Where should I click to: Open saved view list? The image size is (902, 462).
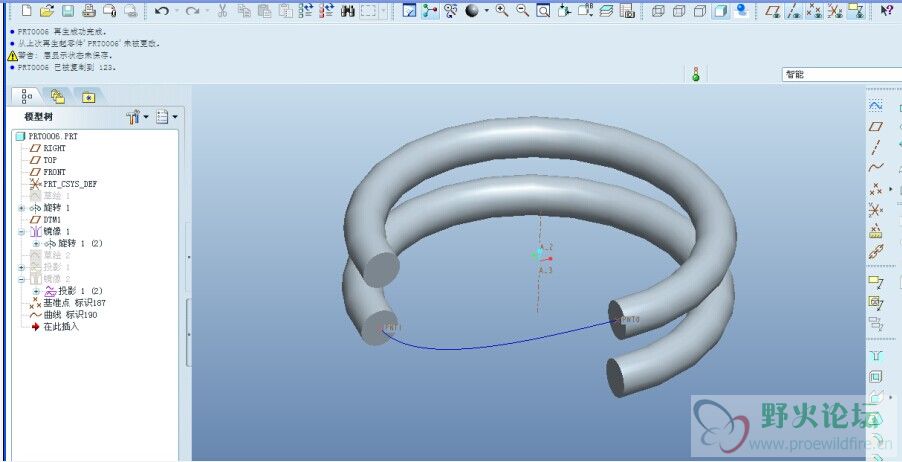[x=586, y=11]
